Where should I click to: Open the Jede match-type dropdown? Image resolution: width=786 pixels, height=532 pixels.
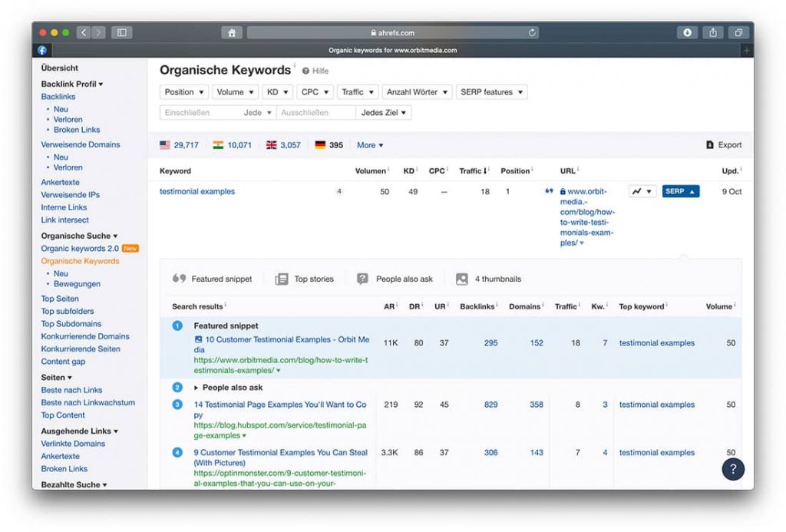(x=258, y=113)
